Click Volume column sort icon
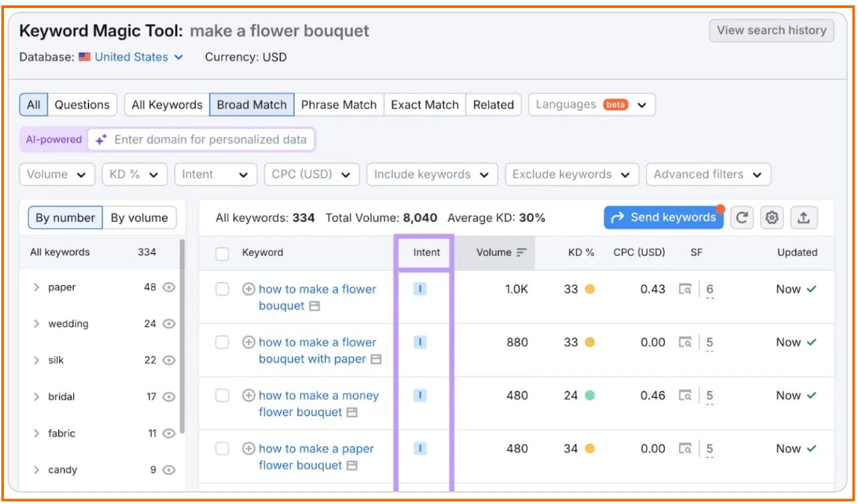858x504 pixels. coord(521,253)
